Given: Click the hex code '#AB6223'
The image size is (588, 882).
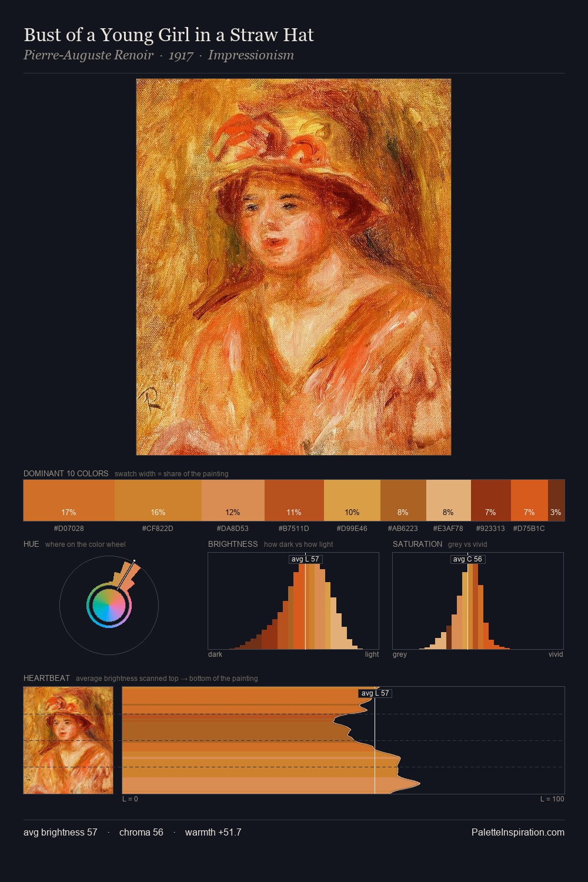Looking at the screenshot, I should click(403, 529).
